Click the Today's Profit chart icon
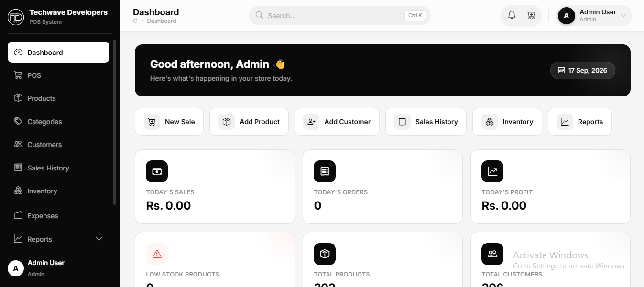 (492, 171)
